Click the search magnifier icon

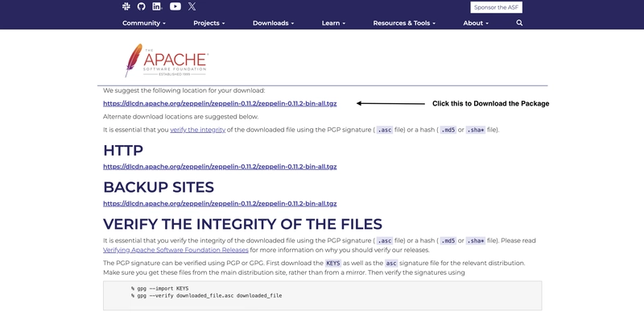pos(519,23)
